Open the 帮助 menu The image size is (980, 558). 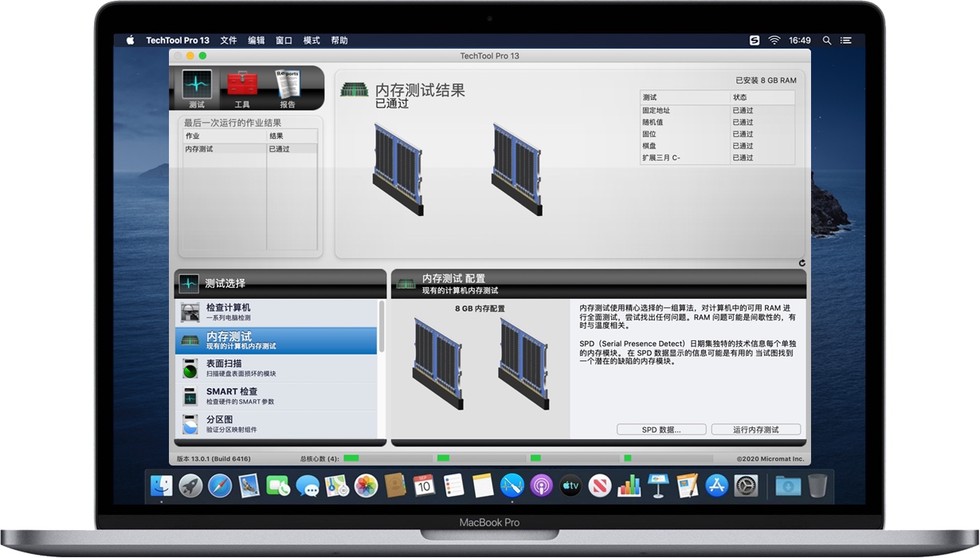[339, 40]
